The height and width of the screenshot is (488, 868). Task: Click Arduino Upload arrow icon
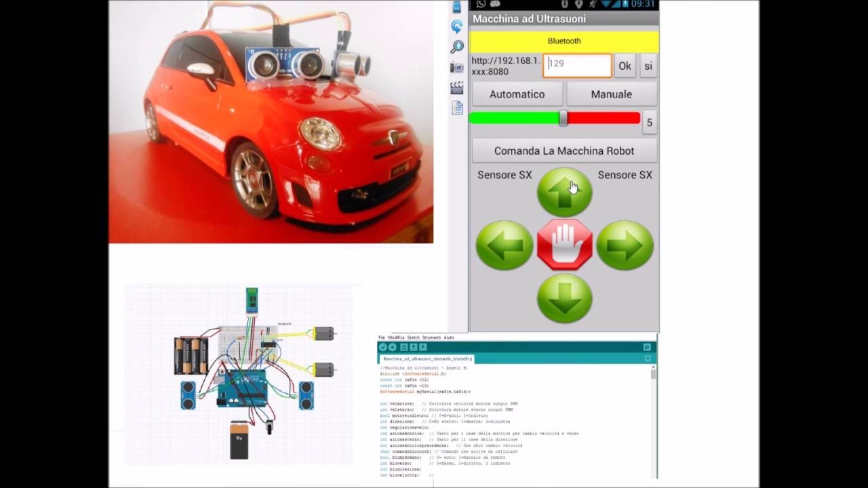pyautogui.click(x=392, y=347)
